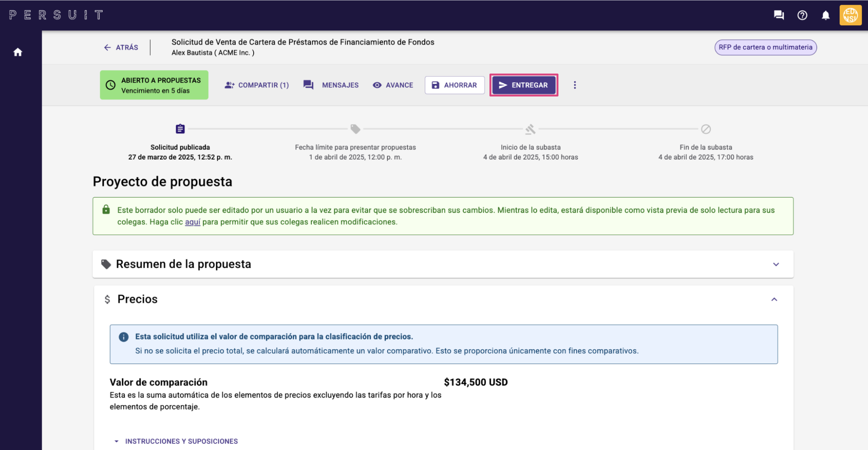Image resolution: width=868 pixels, height=450 pixels.
Task: Open the user avatar menu
Action: (850, 15)
